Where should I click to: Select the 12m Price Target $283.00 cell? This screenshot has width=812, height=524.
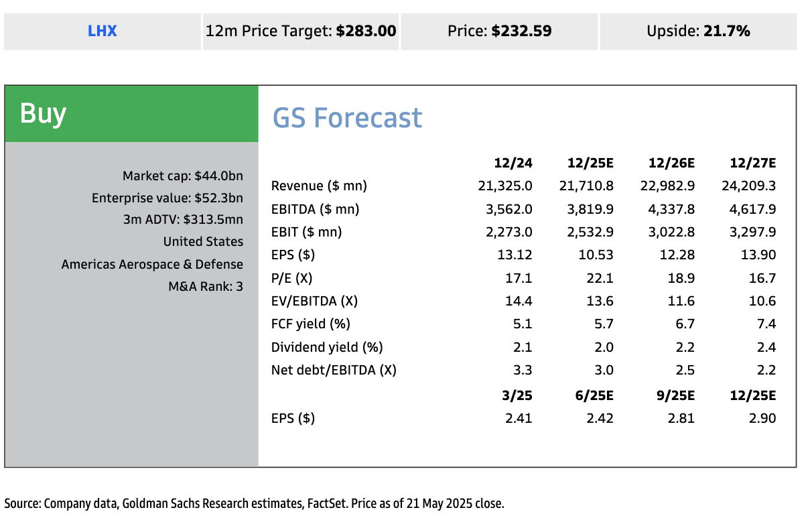point(301,31)
